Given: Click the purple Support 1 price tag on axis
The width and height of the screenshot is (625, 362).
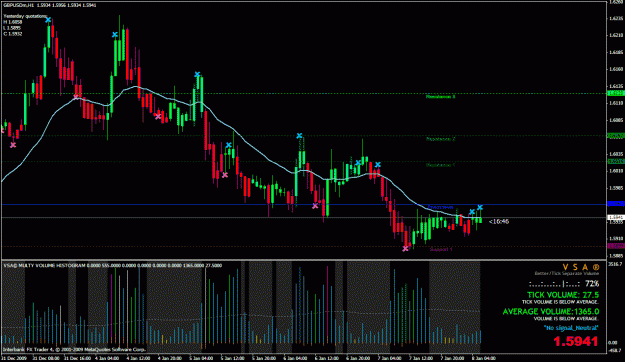Looking at the screenshot, I should click(616, 246).
